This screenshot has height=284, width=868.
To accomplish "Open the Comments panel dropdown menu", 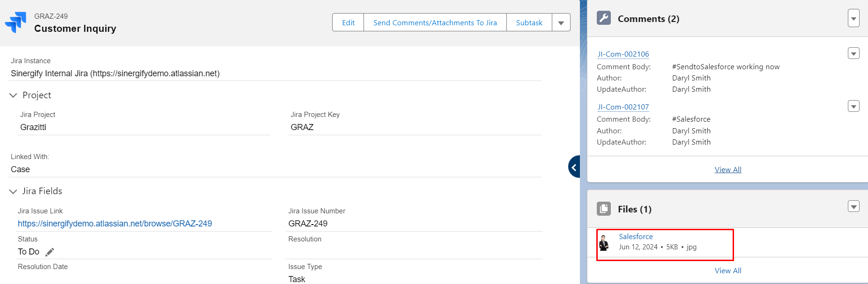I will [853, 18].
